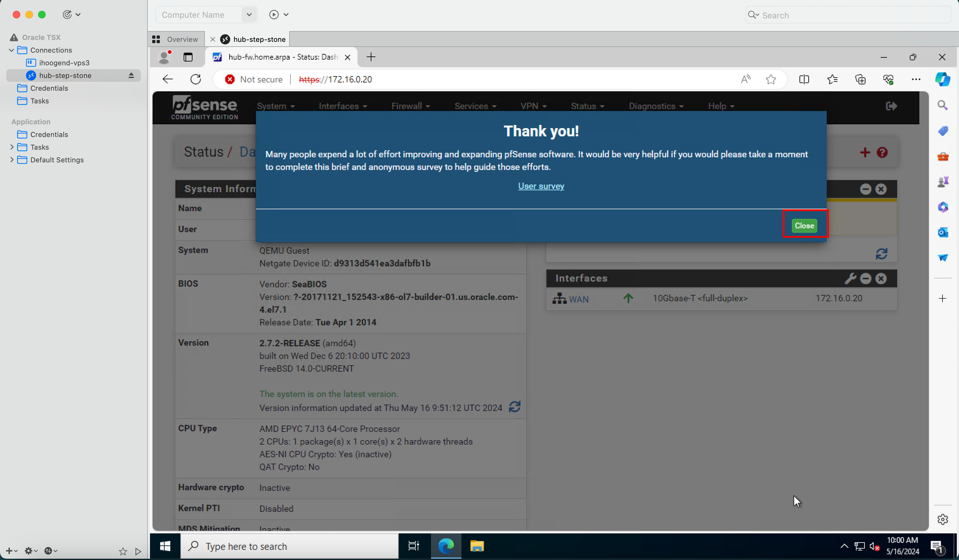Click the Windows taskbar search box
This screenshot has height=560, width=959.
click(x=289, y=546)
